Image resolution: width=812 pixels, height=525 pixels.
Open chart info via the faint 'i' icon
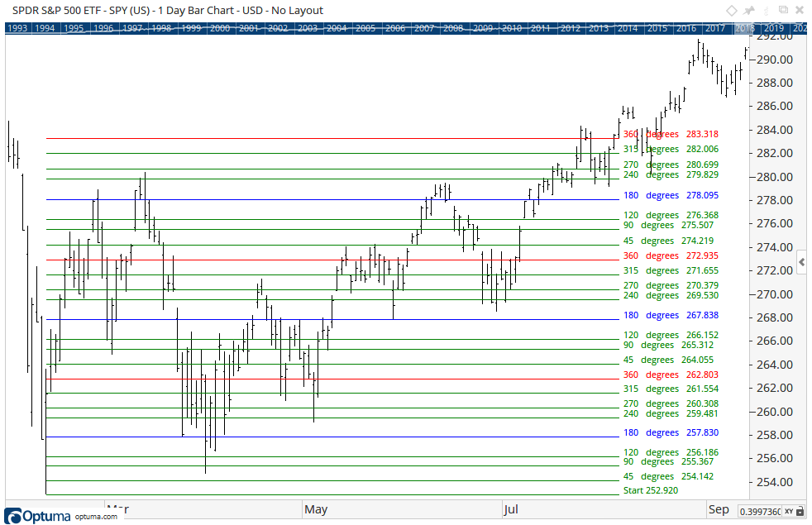(x=767, y=11)
